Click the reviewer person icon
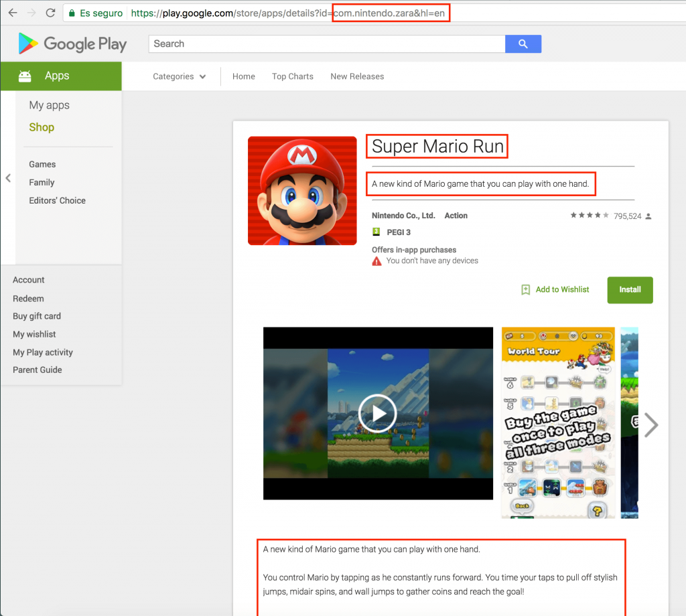Viewport: 686px width, 616px height. pos(648,216)
